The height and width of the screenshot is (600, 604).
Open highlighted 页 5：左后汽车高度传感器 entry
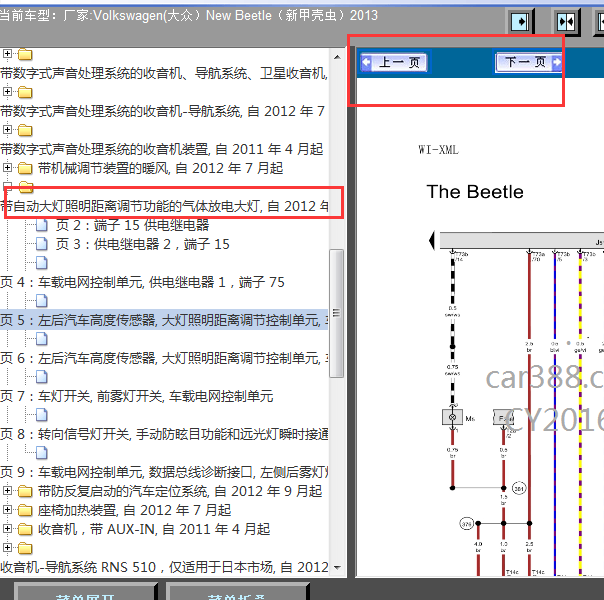164,320
